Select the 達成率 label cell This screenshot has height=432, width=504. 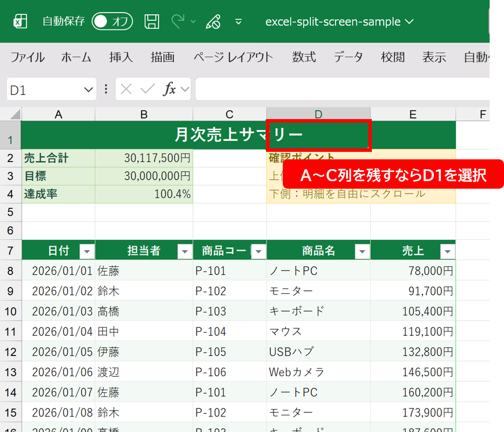point(58,194)
